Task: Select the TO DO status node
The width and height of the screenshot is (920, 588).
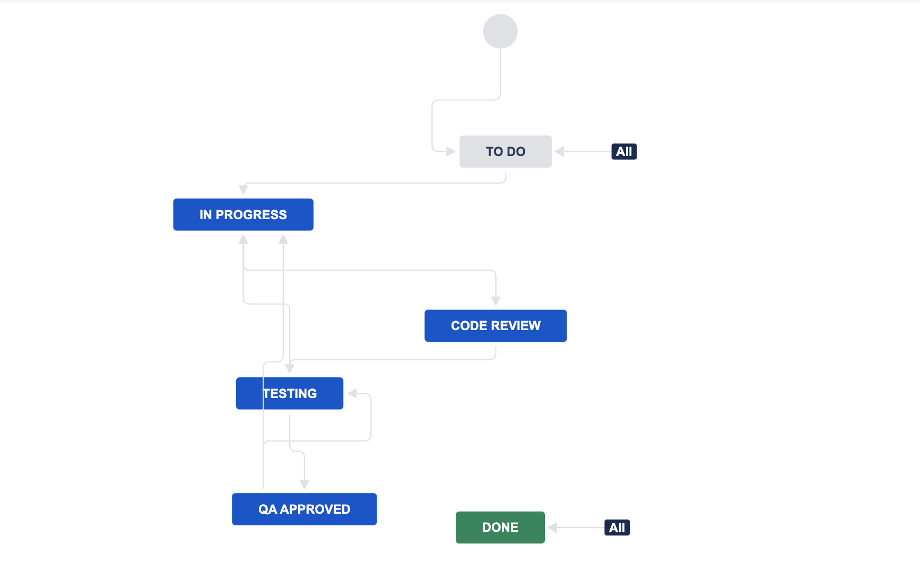Action: coord(505,152)
